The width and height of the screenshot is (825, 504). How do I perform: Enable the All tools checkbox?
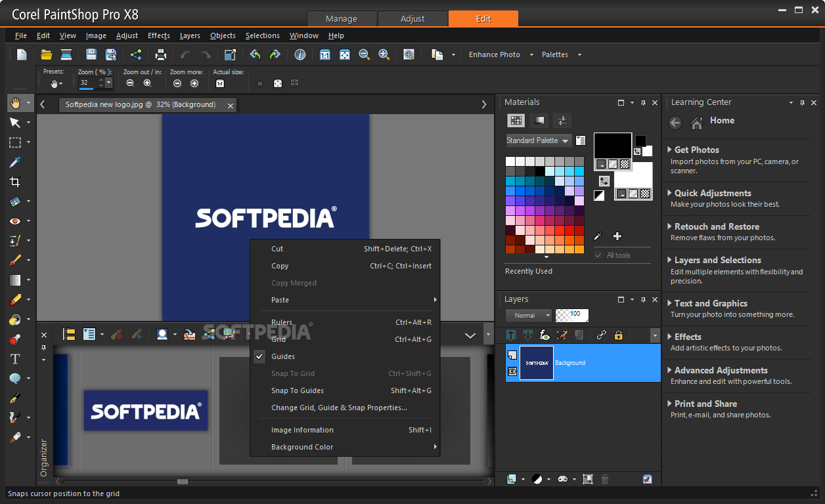(598, 255)
